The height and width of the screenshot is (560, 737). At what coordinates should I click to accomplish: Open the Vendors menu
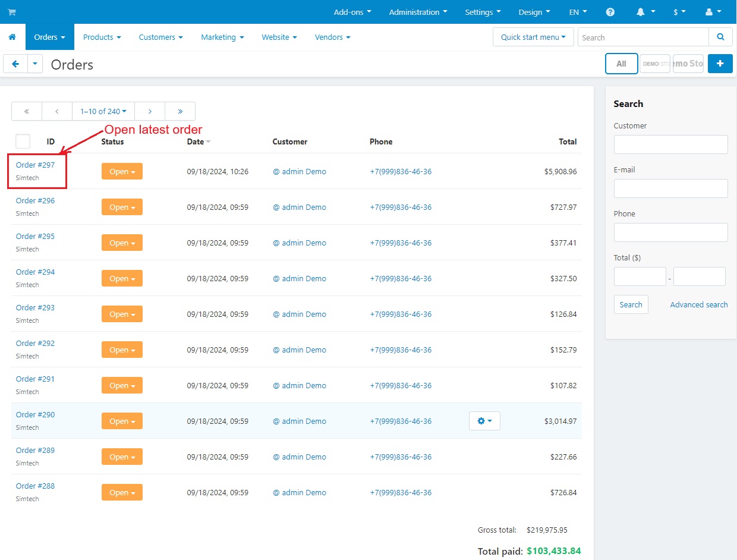(x=332, y=37)
